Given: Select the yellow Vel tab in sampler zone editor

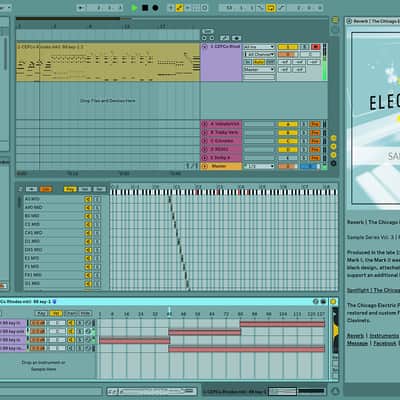Looking at the screenshot, I should click(55, 314).
